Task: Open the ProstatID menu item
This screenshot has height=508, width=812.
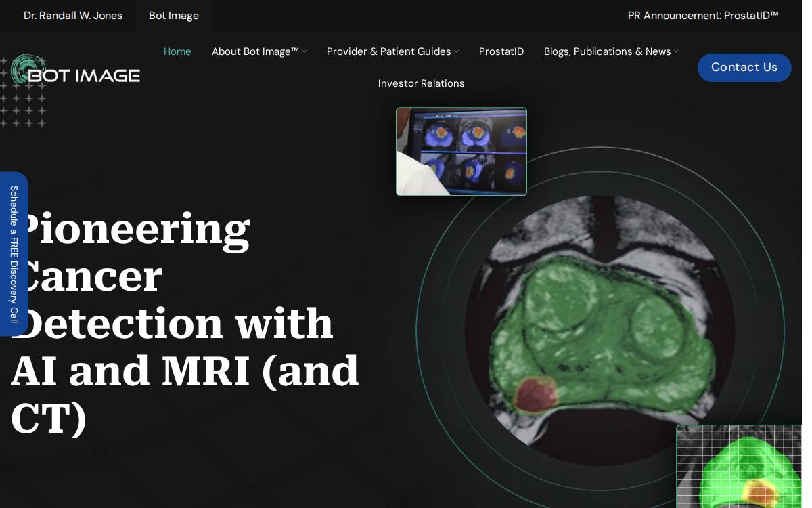Action: pyautogui.click(x=501, y=51)
